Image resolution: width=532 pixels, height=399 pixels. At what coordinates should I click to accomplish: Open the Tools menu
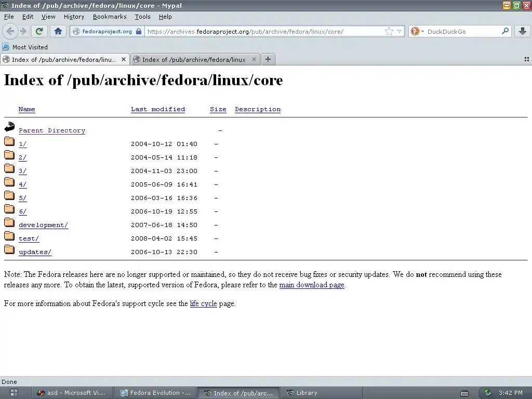(142, 17)
